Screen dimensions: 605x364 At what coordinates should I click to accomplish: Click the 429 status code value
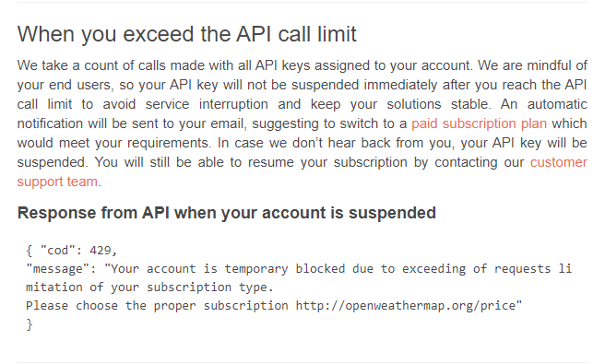101,251
